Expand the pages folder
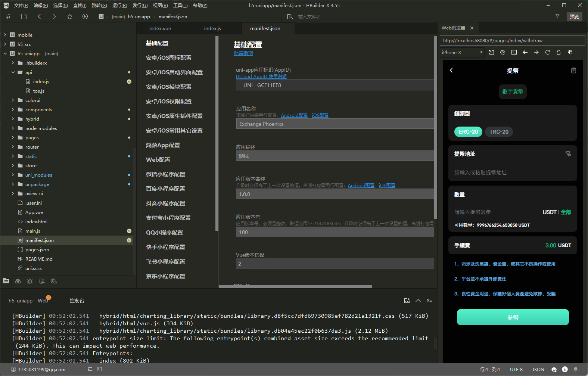Viewport: 588px width, 376px height. pyautogui.click(x=13, y=137)
